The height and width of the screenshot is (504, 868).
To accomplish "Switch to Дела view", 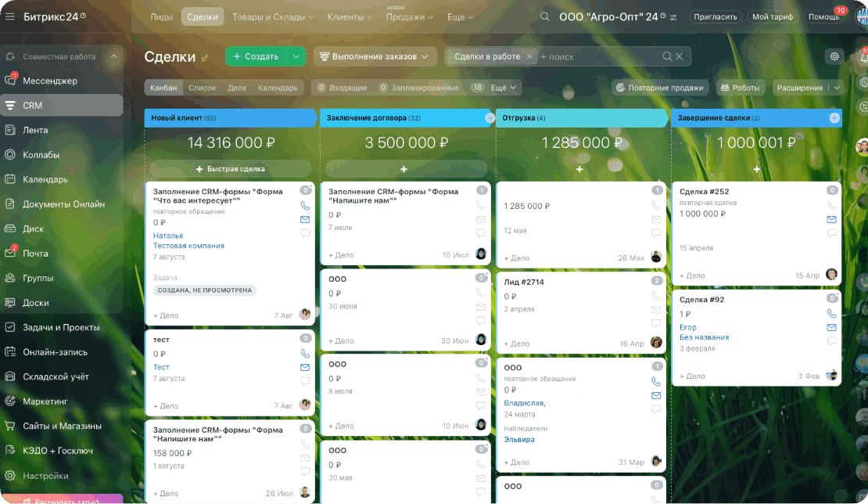I will 237,88.
